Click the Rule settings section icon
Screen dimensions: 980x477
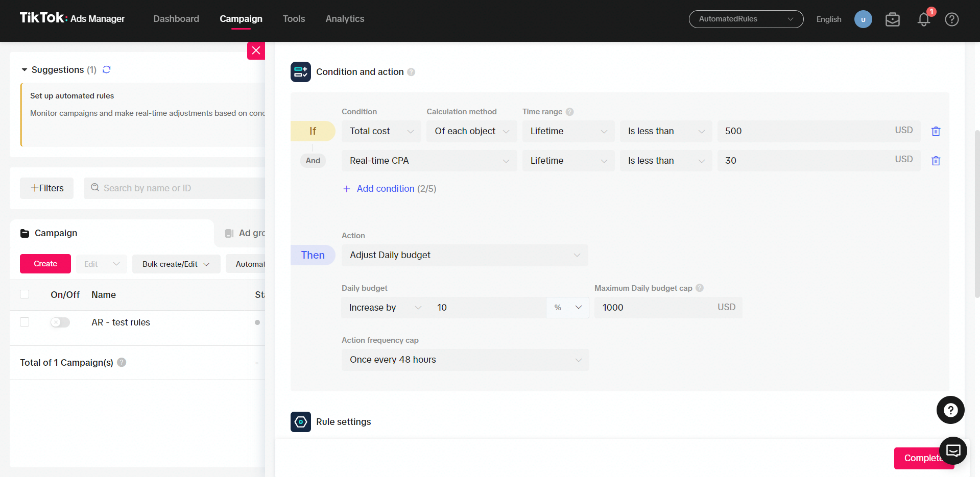[301, 422]
